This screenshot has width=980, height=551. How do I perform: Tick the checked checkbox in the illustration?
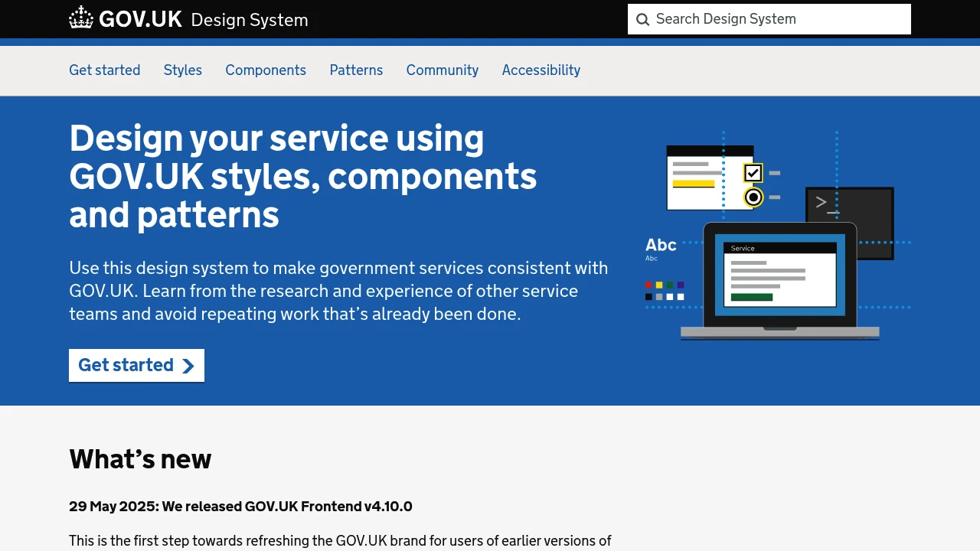pos(753,173)
